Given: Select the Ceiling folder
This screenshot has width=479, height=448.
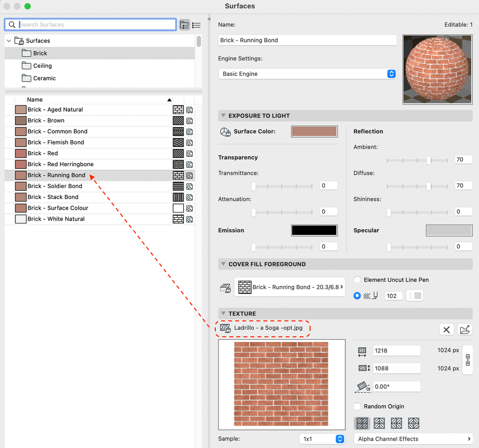Looking at the screenshot, I should click(x=42, y=66).
